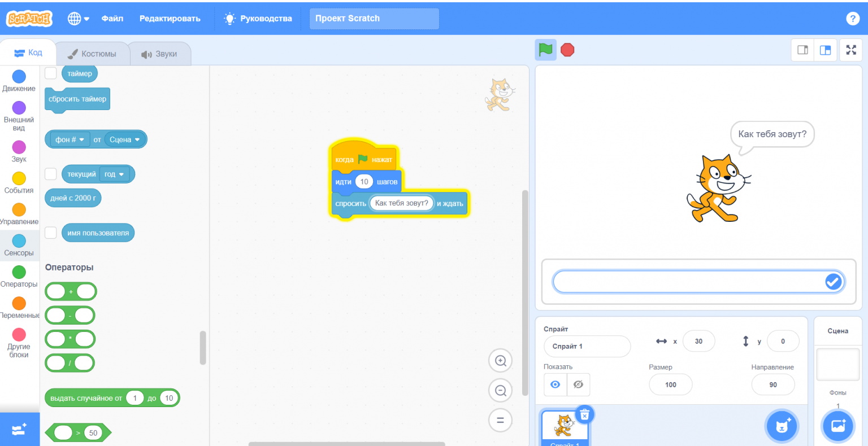Viewport: 868px width, 446px height.
Task: Click the Направление direction field
Action: point(773,384)
